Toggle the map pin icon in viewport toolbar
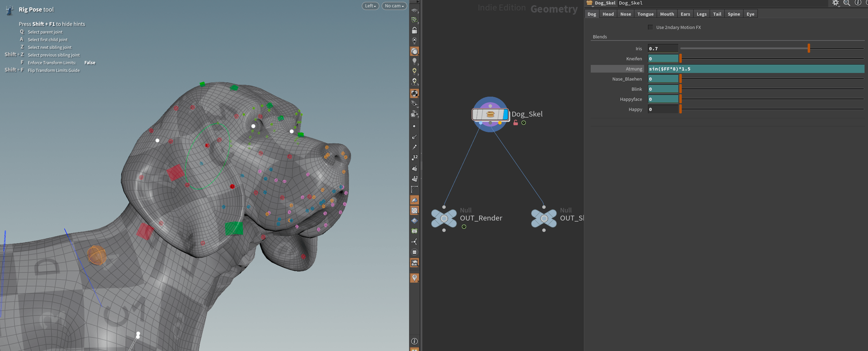 tap(414, 278)
